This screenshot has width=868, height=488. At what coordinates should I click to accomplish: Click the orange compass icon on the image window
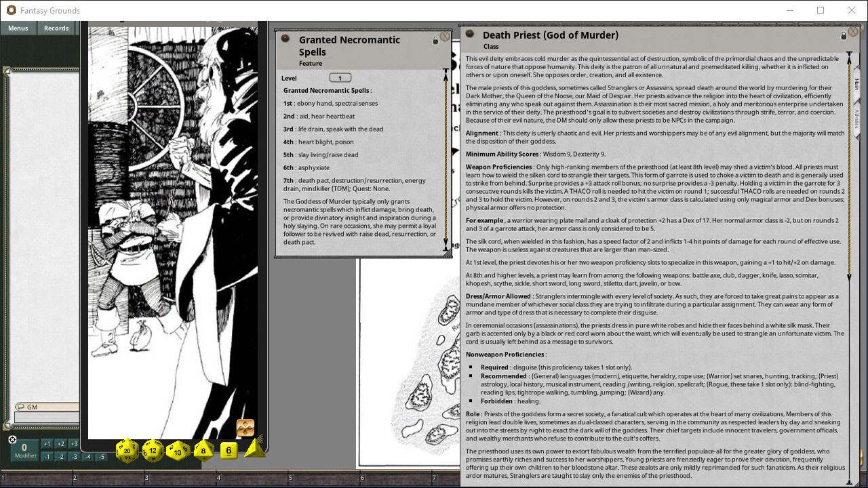[245, 428]
